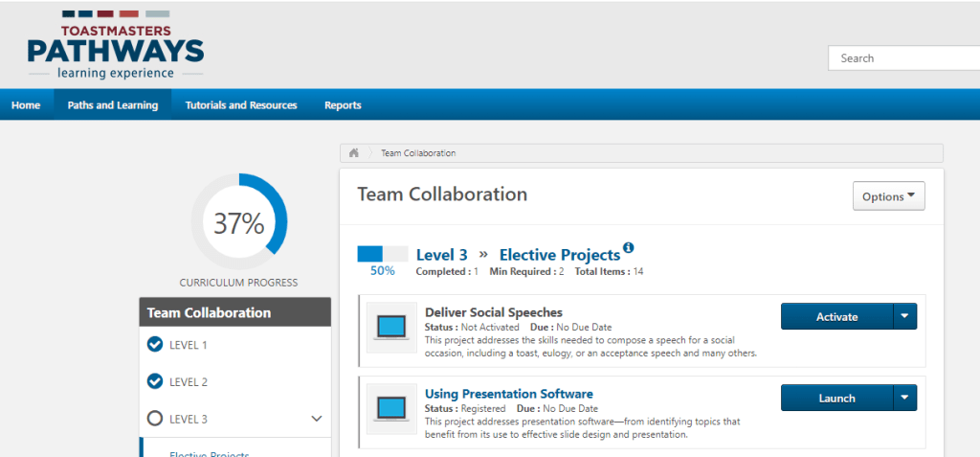Click the home icon in breadcrumb

(353, 153)
